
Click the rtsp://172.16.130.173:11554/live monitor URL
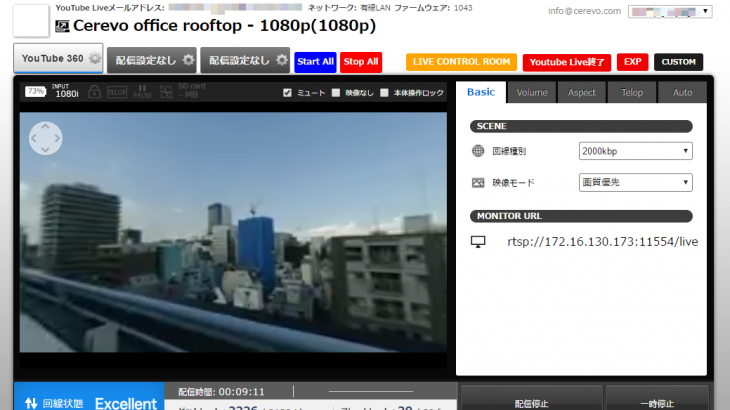click(602, 242)
